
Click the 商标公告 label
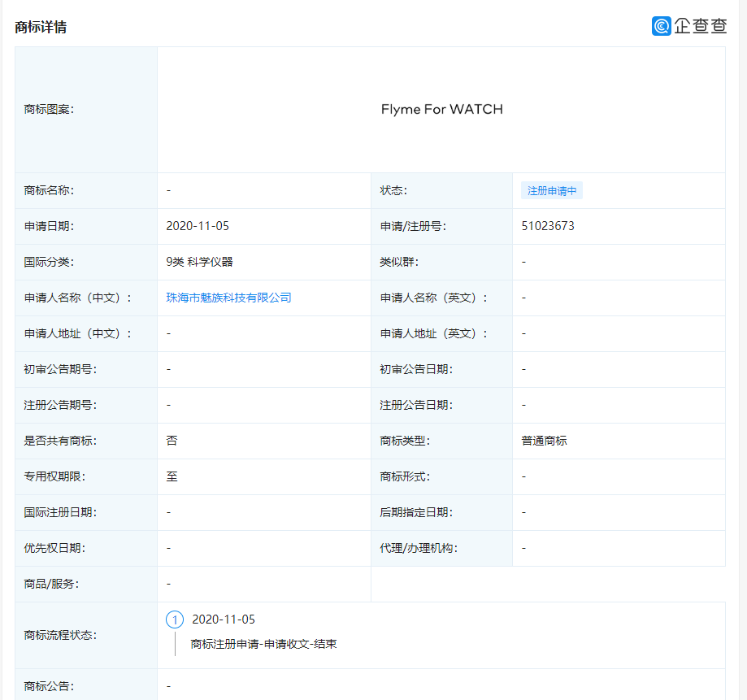[x=49, y=686]
